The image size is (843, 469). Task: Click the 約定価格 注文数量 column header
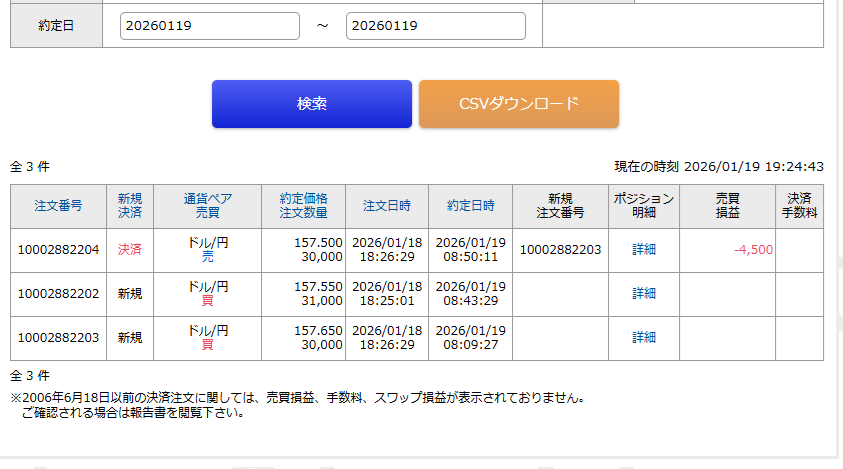click(x=303, y=206)
